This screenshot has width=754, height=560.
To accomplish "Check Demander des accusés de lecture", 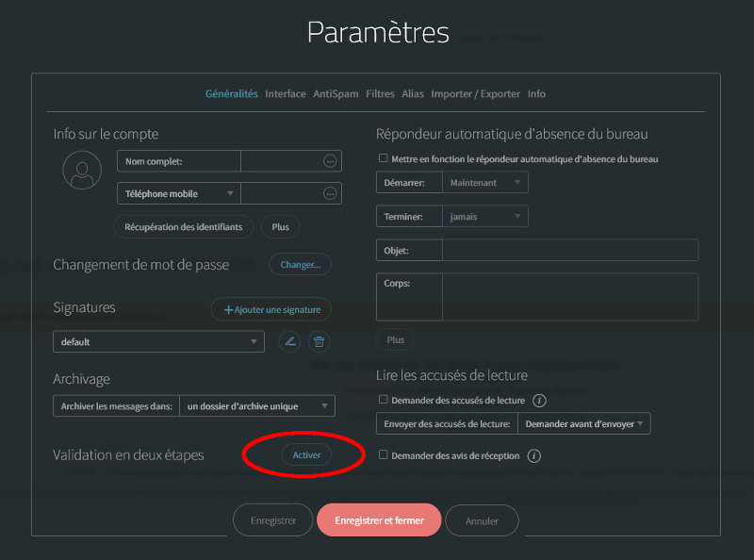I will 383,400.
